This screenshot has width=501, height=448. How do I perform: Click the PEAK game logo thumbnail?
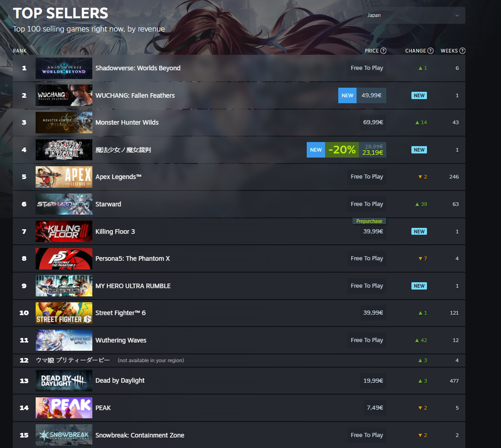coord(64,408)
